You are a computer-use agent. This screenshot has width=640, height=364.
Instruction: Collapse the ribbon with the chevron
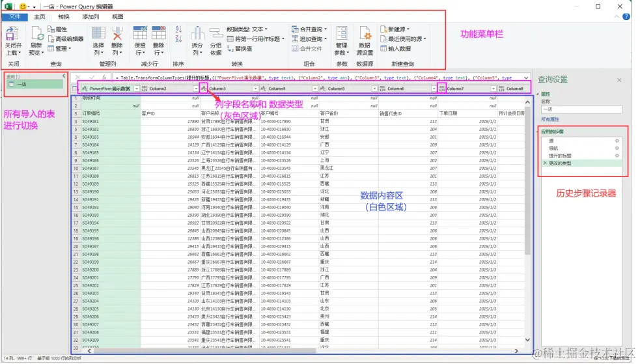[617, 17]
